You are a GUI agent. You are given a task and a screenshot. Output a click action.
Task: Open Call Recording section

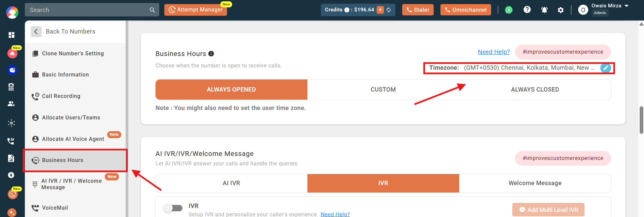[x=76, y=96]
